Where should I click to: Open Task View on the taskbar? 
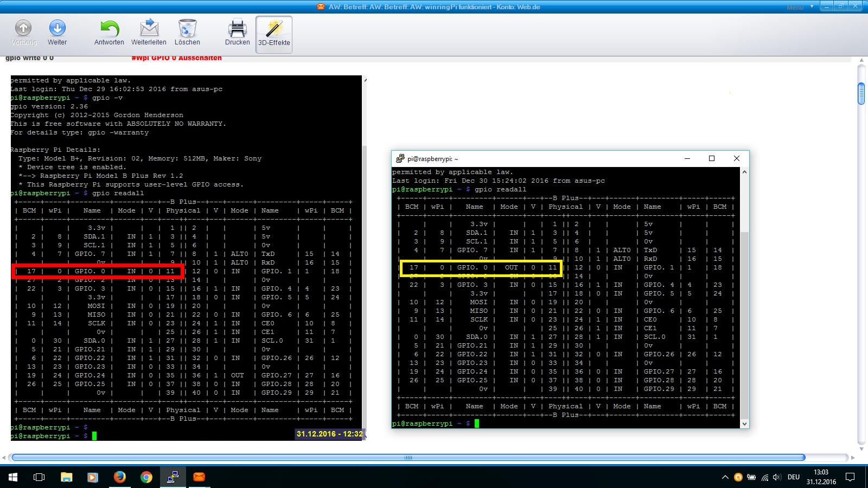coord(39,477)
